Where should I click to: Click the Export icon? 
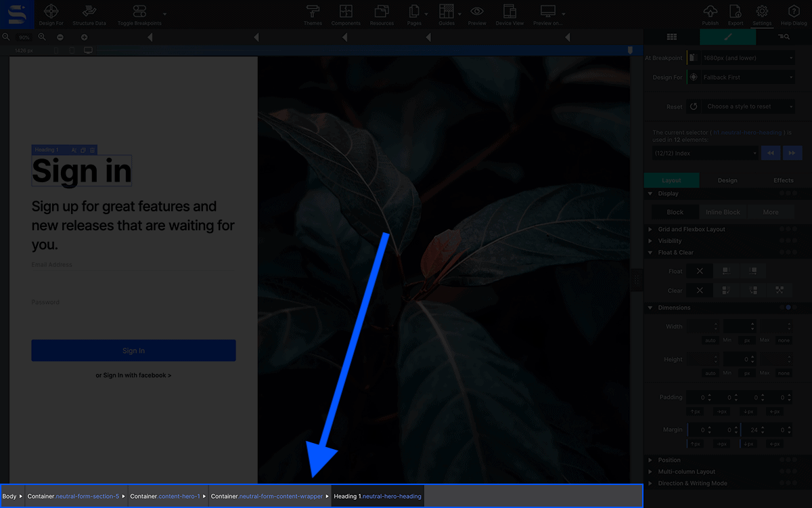coord(735,12)
